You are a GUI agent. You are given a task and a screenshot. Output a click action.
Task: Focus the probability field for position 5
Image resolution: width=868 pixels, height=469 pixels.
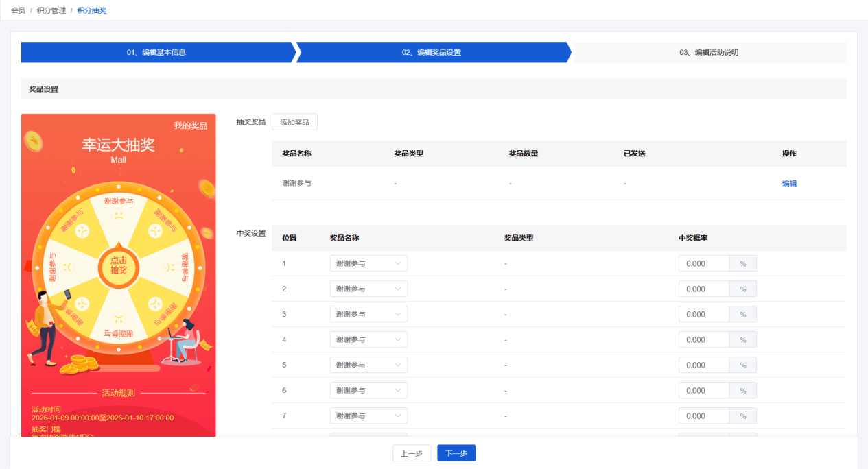703,365
